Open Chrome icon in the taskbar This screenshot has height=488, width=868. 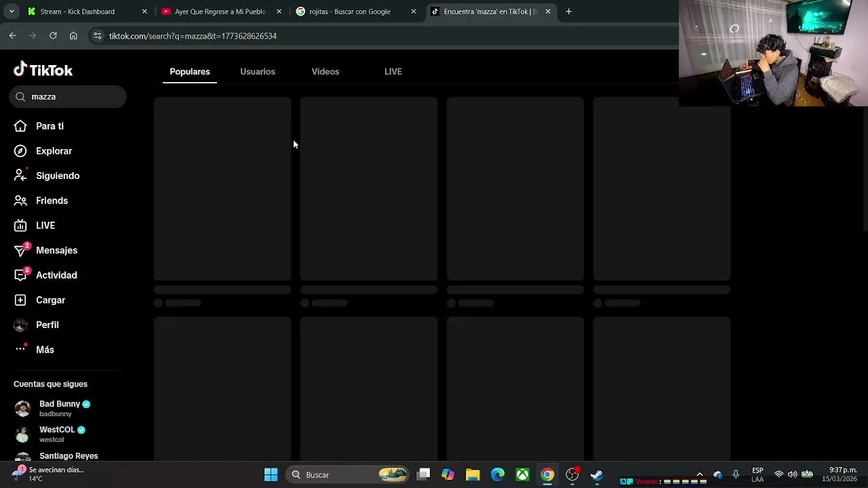547,474
